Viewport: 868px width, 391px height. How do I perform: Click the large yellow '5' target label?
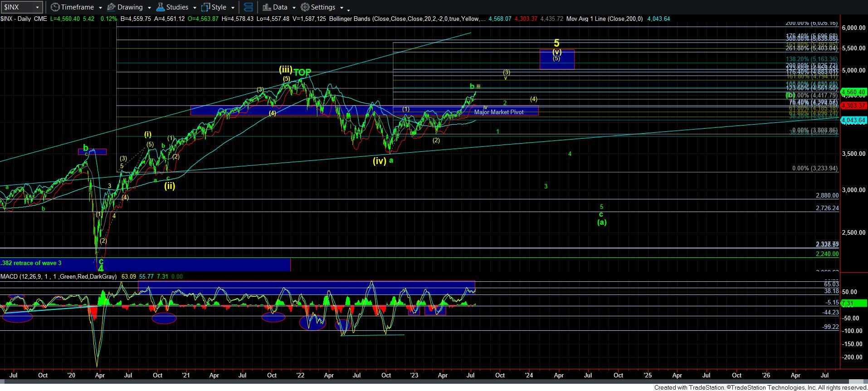click(557, 43)
